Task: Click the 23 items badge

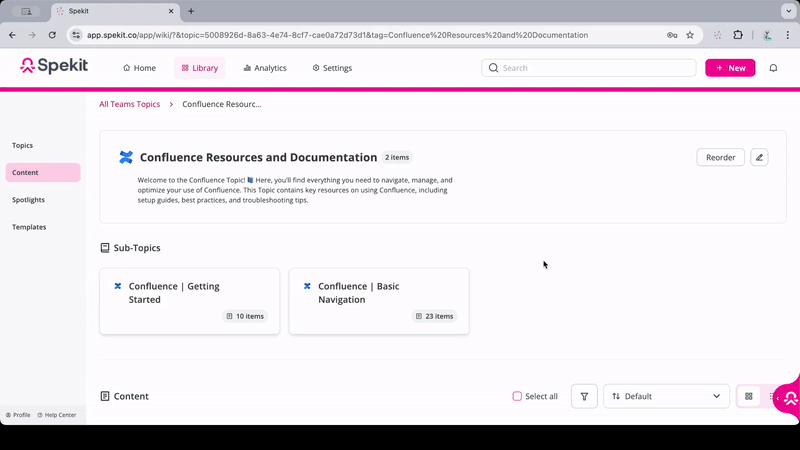Action: click(x=435, y=316)
